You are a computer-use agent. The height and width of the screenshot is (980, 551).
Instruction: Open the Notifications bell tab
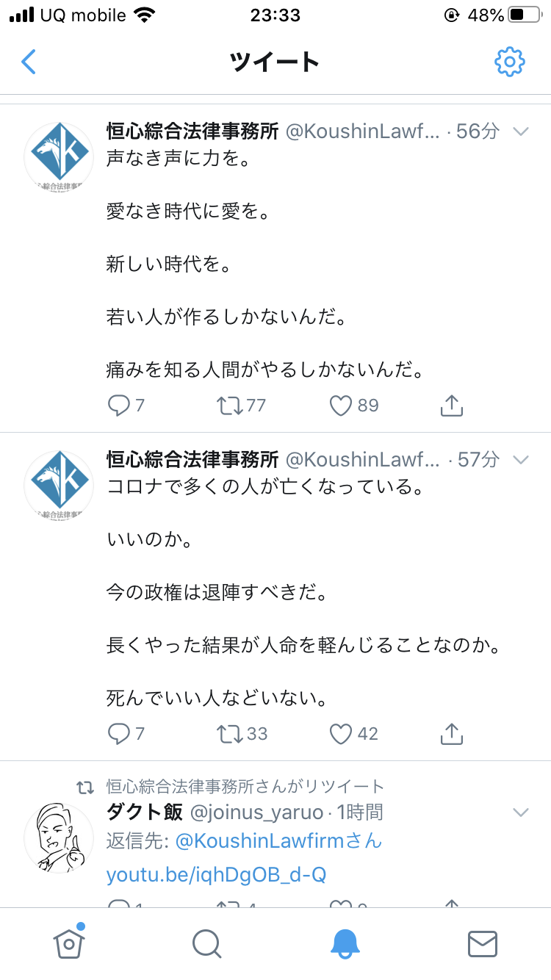tap(345, 943)
